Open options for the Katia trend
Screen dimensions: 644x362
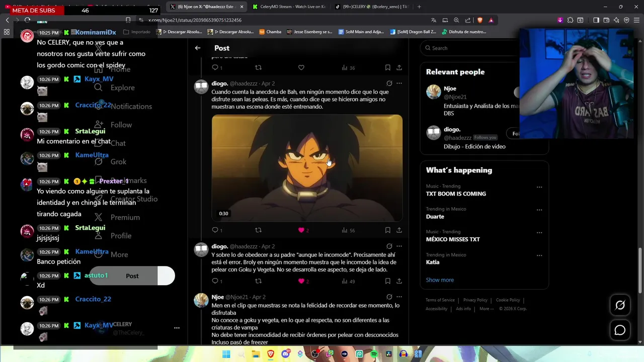coord(539,255)
